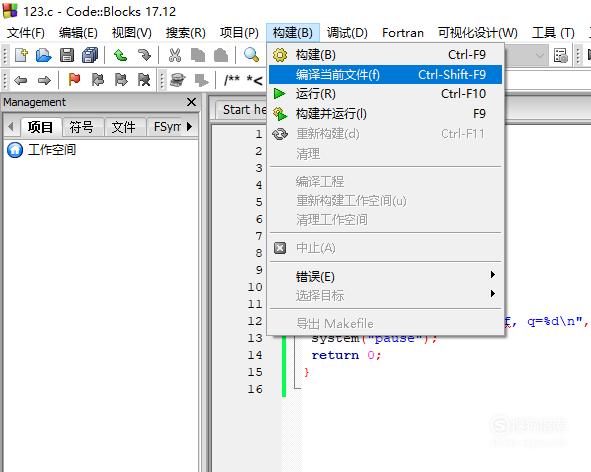Open the 编辑(E) menu
Screen dimensions: 591x472
(78, 33)
